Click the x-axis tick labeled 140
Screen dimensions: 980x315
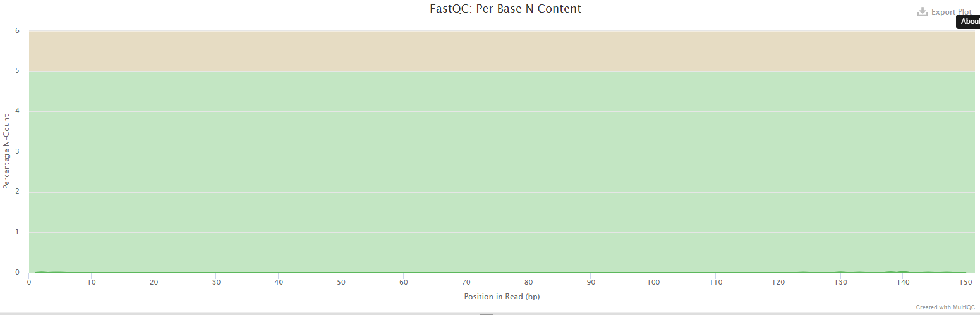(x=903, y=282)
